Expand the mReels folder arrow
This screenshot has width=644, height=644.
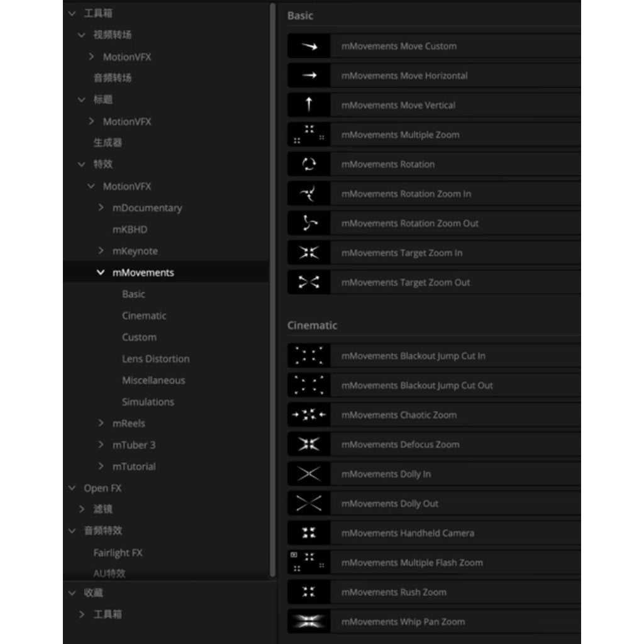click(x=101, y=423)
